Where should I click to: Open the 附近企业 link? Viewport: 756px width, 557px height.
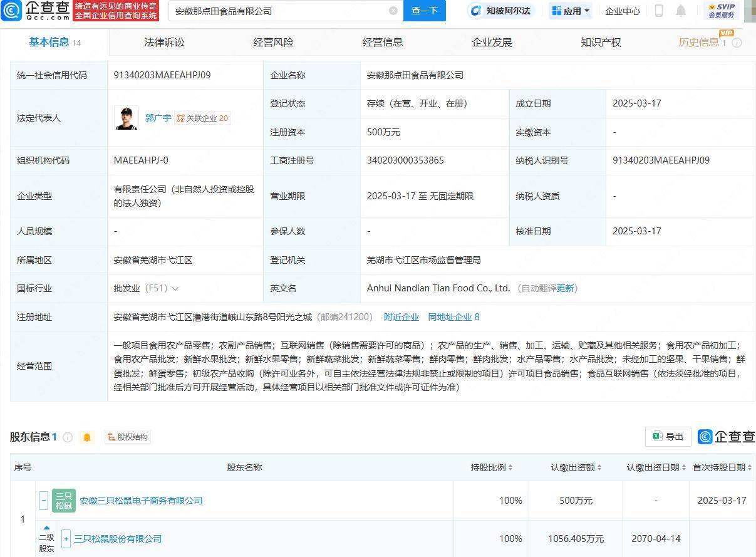point(401,317)
